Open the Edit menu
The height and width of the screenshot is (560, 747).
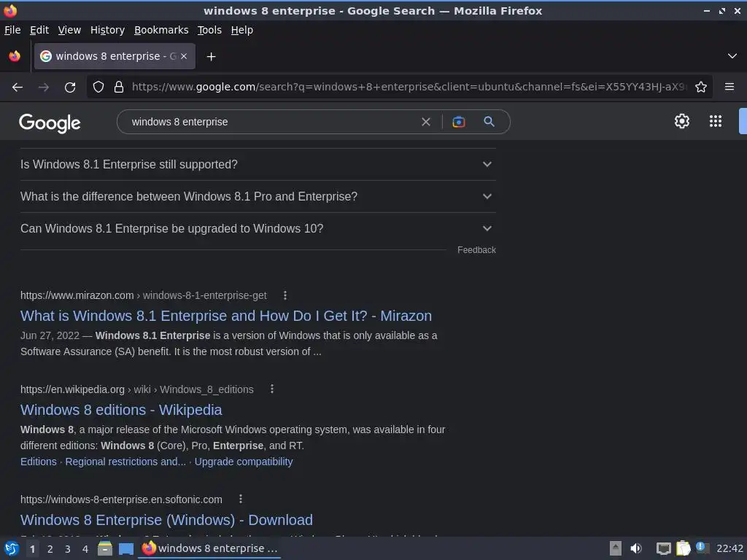39,30
